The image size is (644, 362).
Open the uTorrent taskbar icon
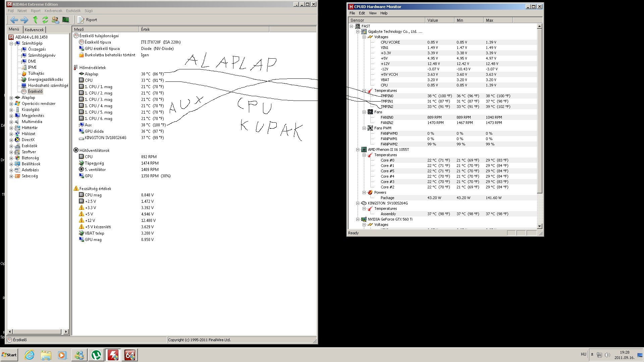[96, 355]
